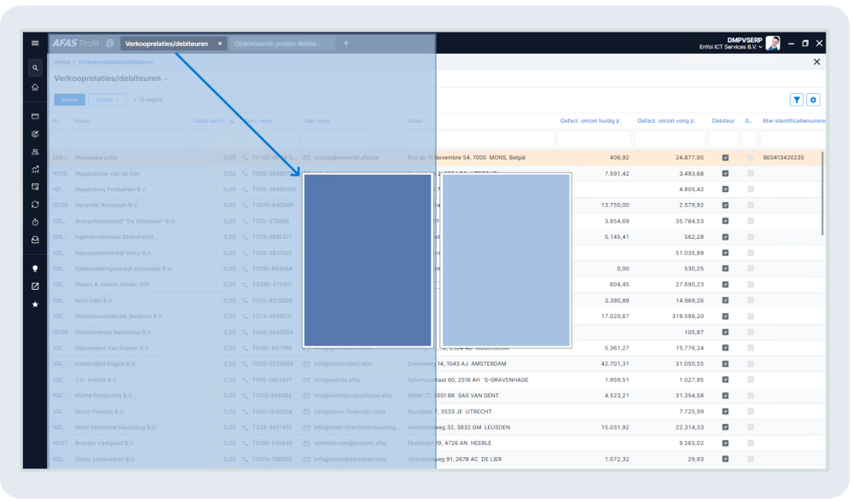Click the Gefact. omzet huidig jr. filter field
Screen dimensions: 853x504
[595, 138]
